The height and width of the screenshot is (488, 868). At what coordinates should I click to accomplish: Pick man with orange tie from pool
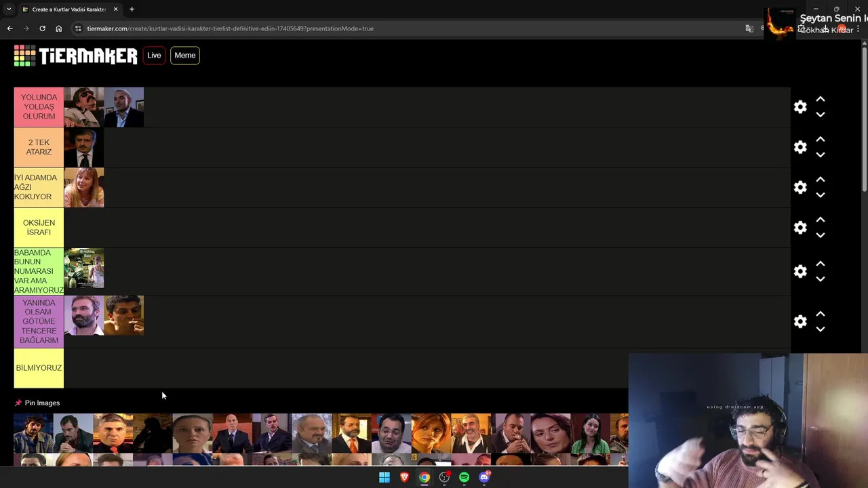[352, 433]
